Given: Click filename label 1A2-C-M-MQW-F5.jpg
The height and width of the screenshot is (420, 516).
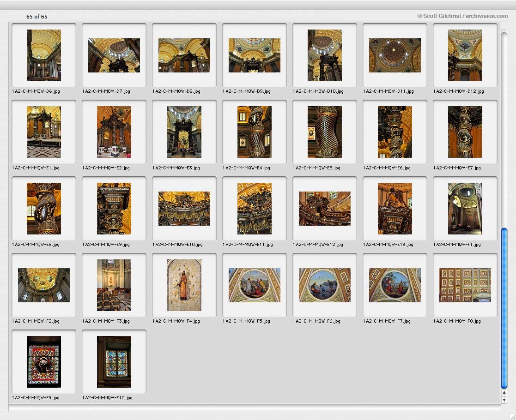Looking at the screenshot, I should coord(246,321).
